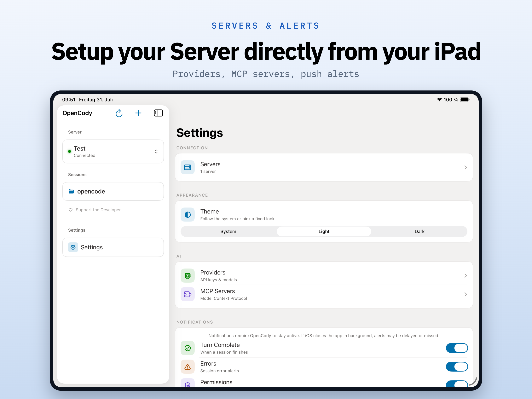Click the 'API keys & models' subtitle
Image resolution: width=532 pixels, height=399 pixels.
point(218,280)
